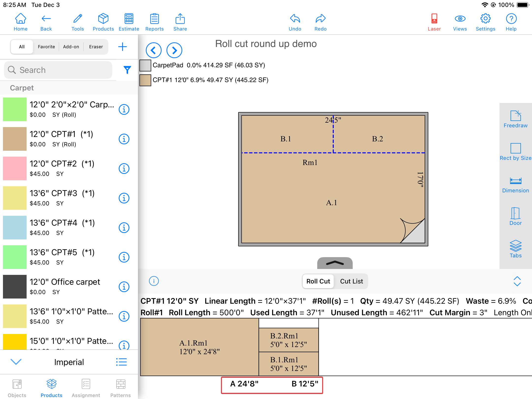Add new product with plus button
Image resolution: width=532 pixels, height=399 pixels.
click(x=122, y=47)
